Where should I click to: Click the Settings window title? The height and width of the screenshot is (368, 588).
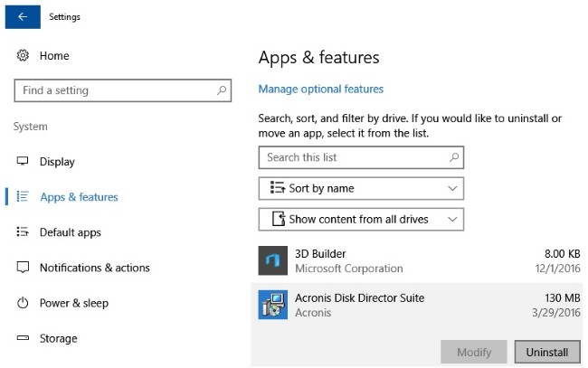click(x=64, y=17)
